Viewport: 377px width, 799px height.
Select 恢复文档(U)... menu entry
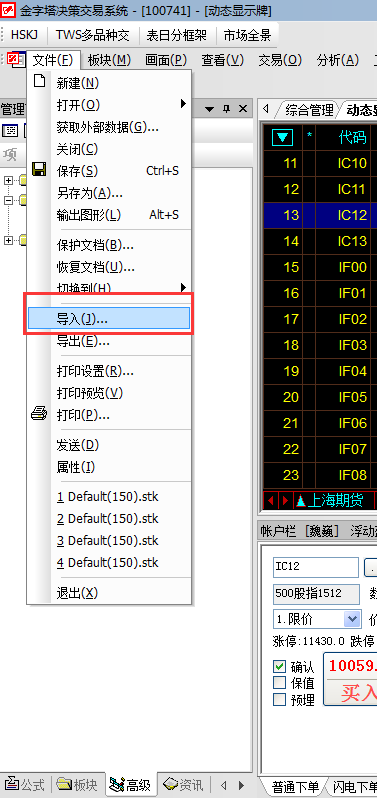coord(109,267)
